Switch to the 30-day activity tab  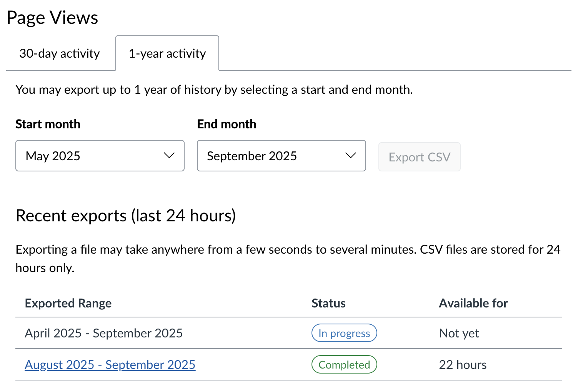coord(59,53)
